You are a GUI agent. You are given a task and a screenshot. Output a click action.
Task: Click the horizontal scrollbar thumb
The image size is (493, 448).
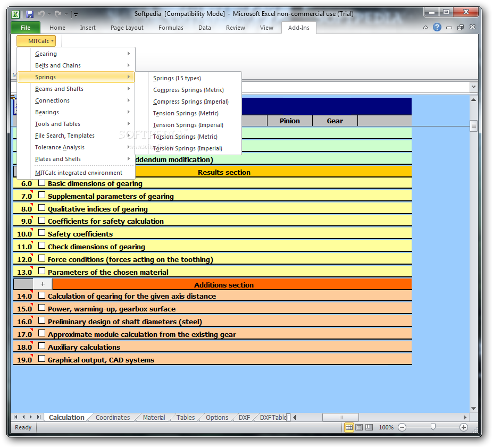[x=340, y=418]
